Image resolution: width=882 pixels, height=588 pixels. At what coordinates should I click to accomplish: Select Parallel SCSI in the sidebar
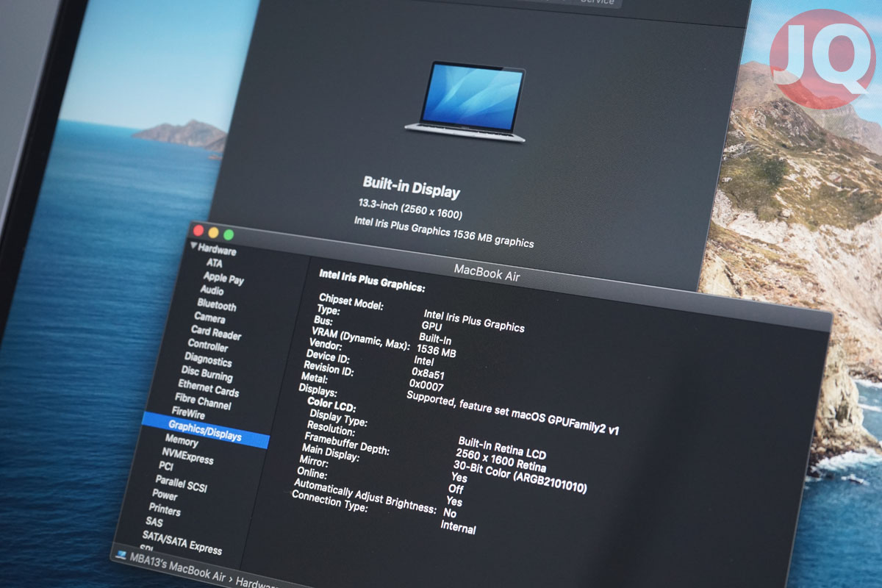[181, 485]
